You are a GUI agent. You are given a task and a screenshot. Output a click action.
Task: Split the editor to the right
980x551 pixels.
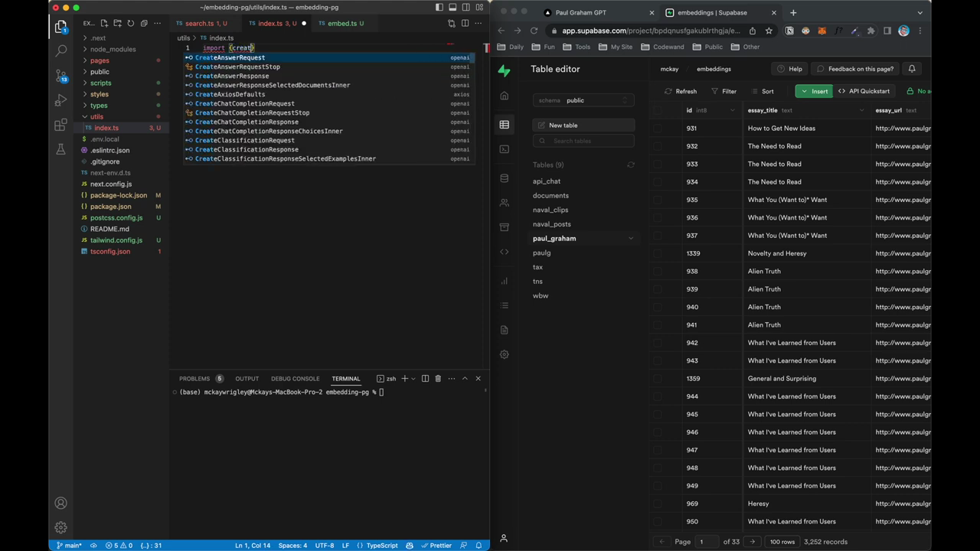[x=465, y=23]
